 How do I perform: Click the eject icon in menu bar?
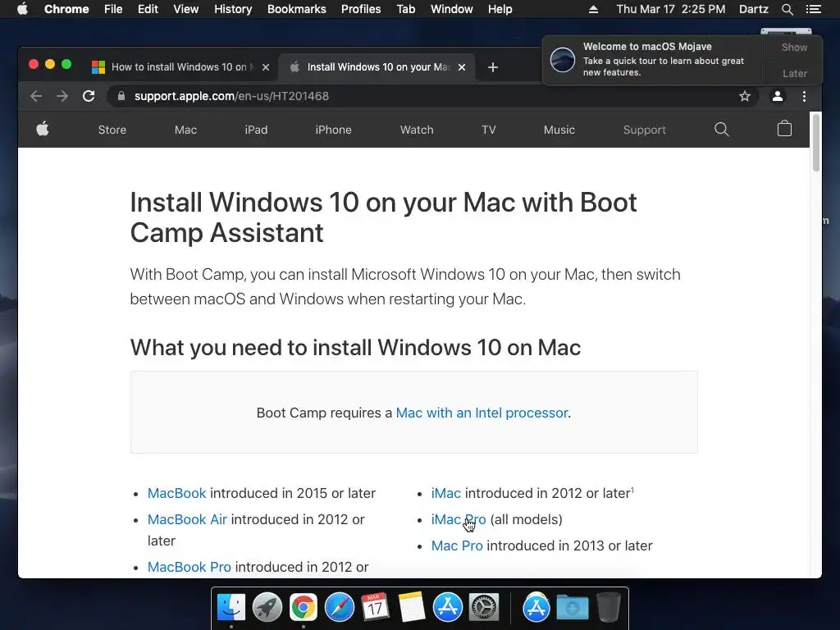click(x=593, y=9)
